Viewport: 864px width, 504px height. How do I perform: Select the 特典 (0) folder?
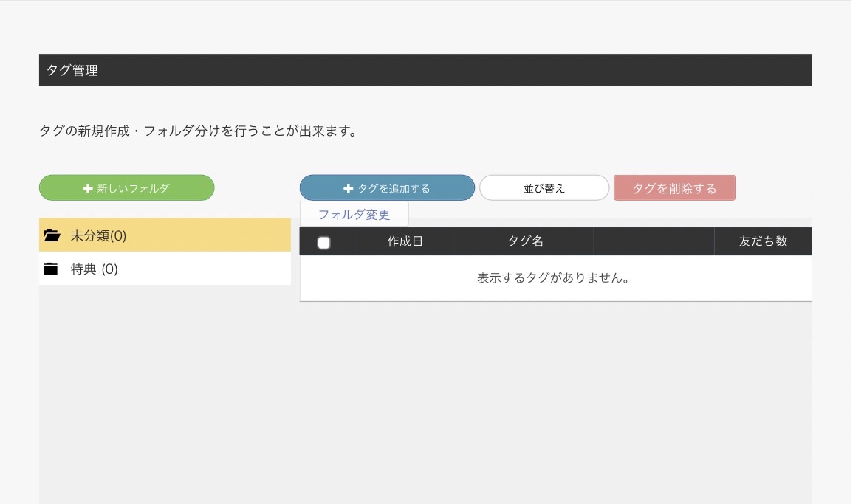point(165,269)
